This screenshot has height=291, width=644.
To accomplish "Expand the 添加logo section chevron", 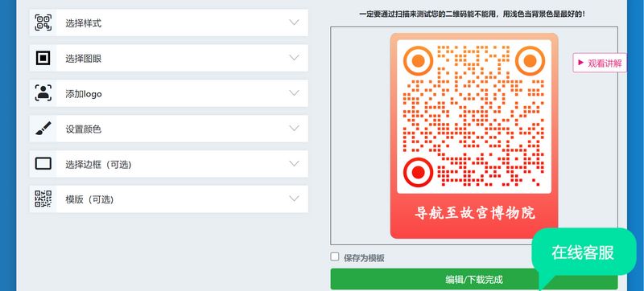I will click(x=294, y=92).
